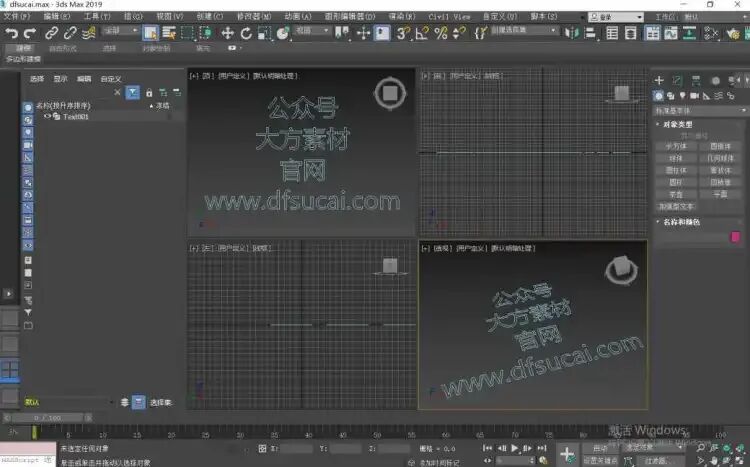Activate the Select and Move tool
The width and height of the screenshot is (750, 467).
pos(228,33)
